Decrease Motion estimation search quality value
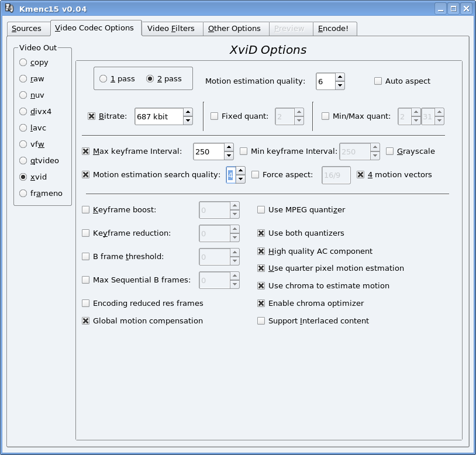 click(x=240, y=179)
